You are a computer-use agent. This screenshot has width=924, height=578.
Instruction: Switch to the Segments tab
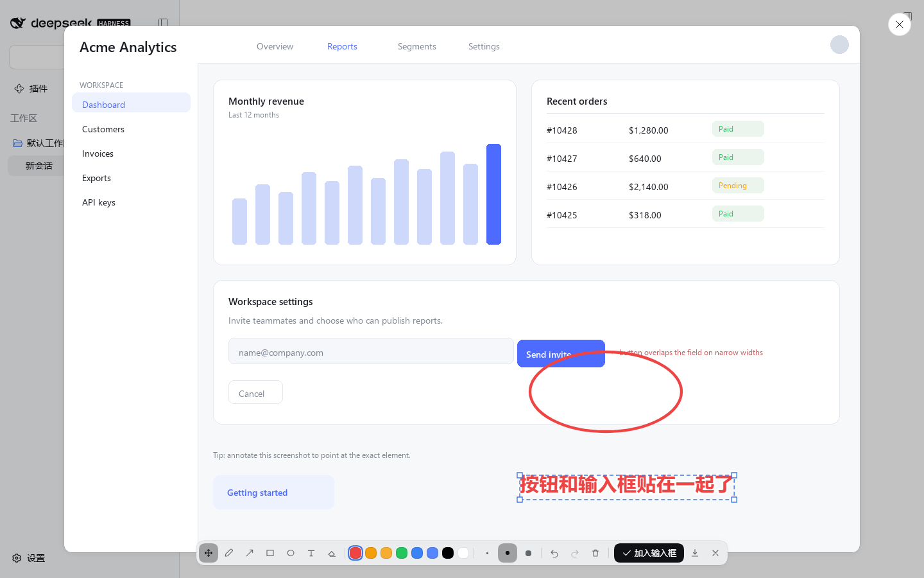pos(417,46)
